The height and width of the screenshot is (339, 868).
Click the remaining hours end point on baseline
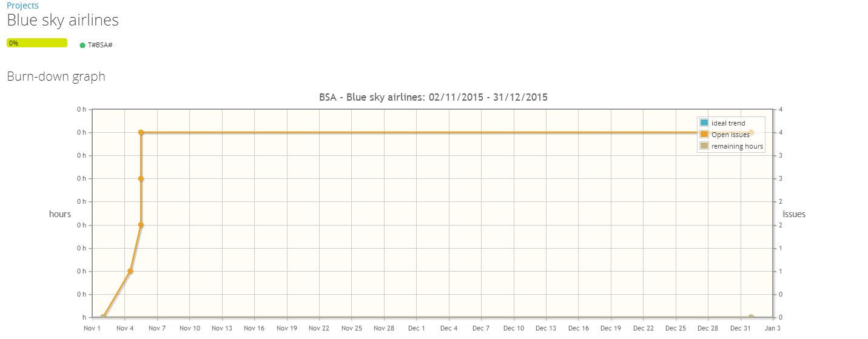(751, 317)
